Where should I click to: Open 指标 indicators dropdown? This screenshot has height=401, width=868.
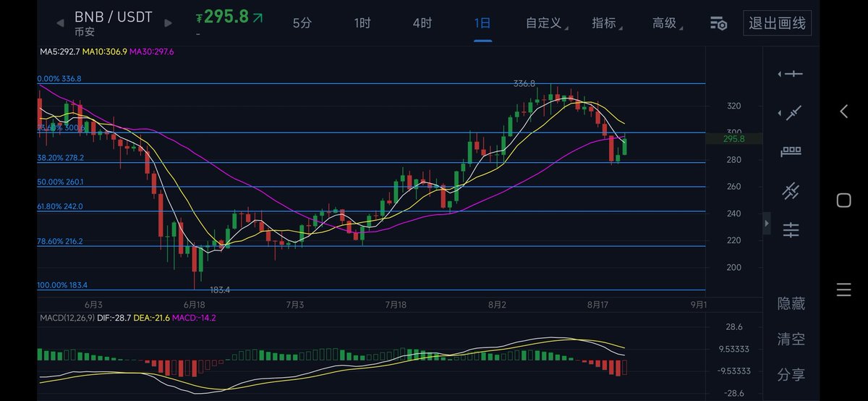pos(608,23)
